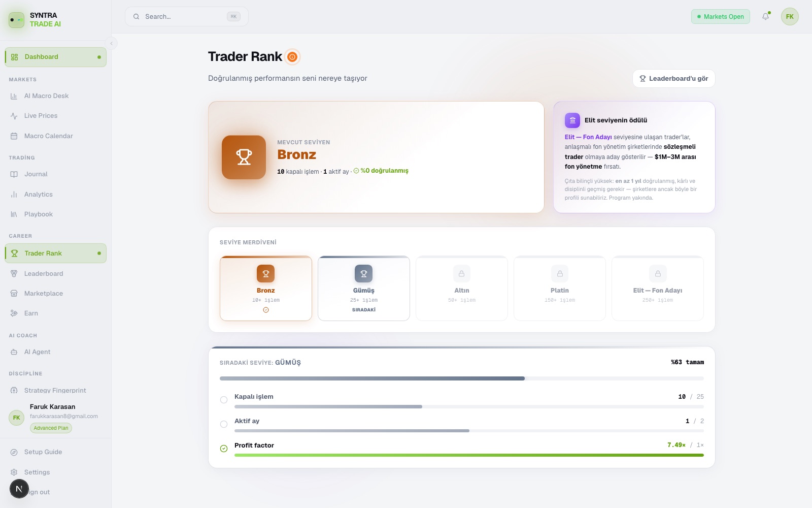Click the Faruk Karasan user profile name
The width and height of the screenshot is (812, 508).
tap(52, 407)
